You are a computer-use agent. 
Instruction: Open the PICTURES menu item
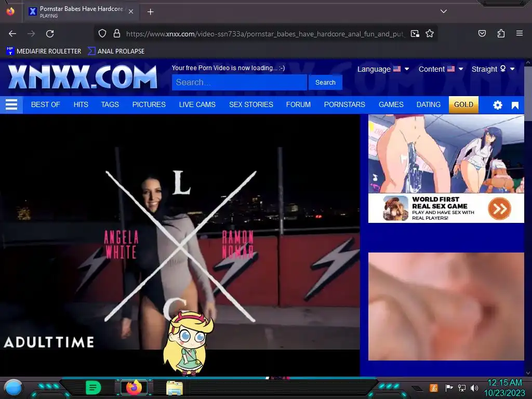pos(149,104)
